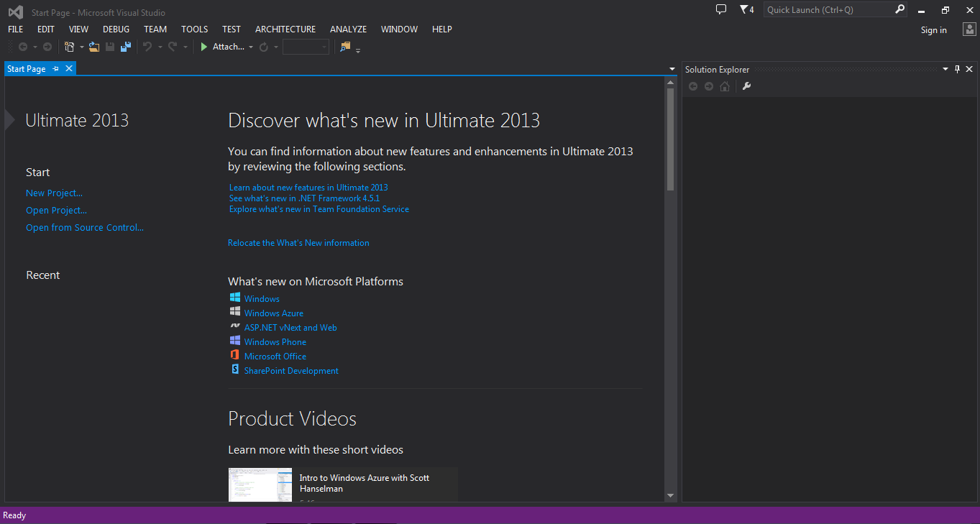Click the Open File folder icon
This screenshot has width=980, height=524.
(94, 47)
